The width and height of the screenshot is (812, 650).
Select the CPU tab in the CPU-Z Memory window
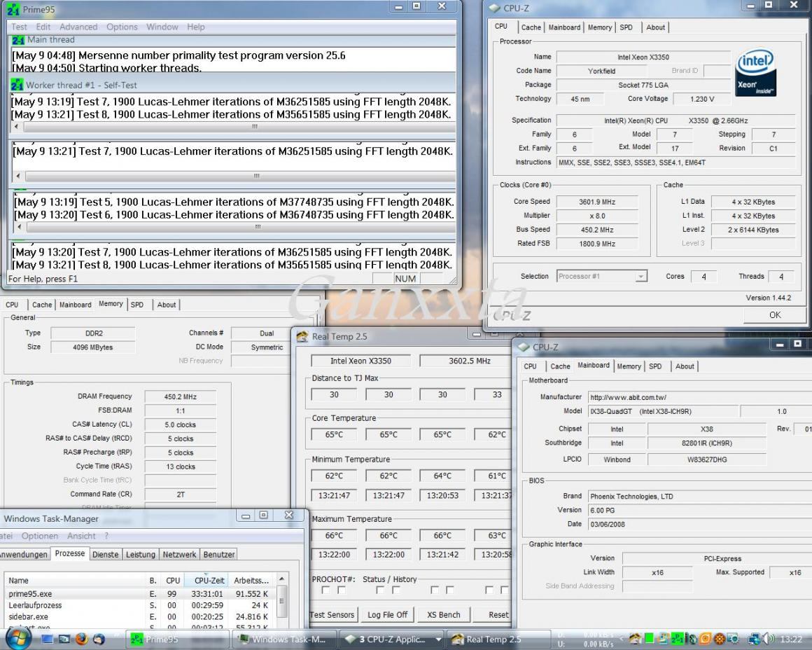tap(12, 305)
